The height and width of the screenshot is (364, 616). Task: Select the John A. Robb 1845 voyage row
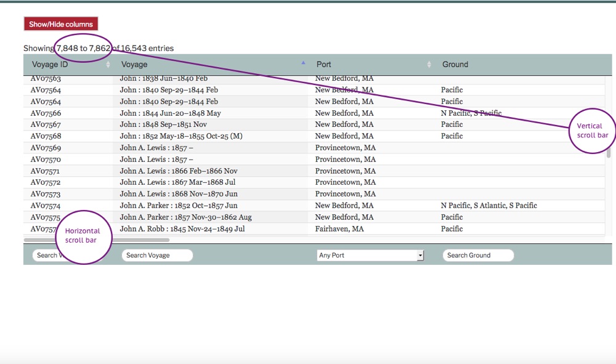[x=182, y=229]
